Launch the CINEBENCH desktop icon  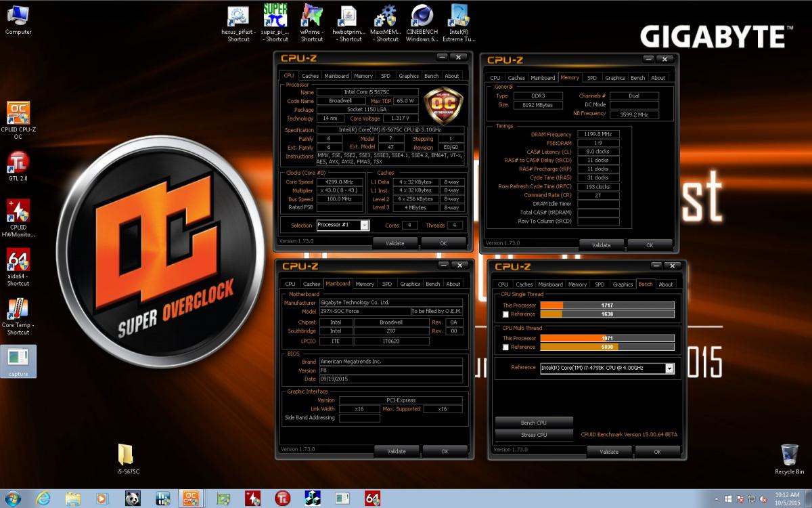[422, 24]
